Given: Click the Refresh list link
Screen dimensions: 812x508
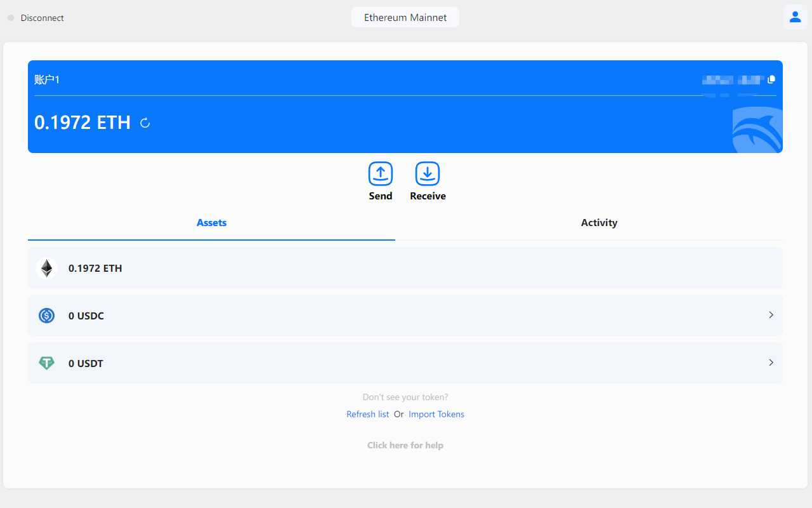Looking at the screenshot, I should 367,413.
